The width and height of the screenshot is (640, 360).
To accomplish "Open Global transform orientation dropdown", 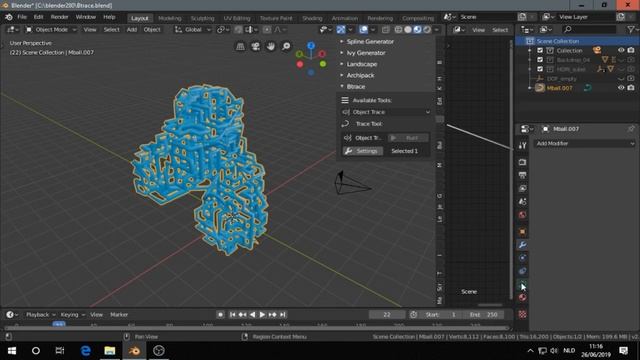I will click(193, 29).
